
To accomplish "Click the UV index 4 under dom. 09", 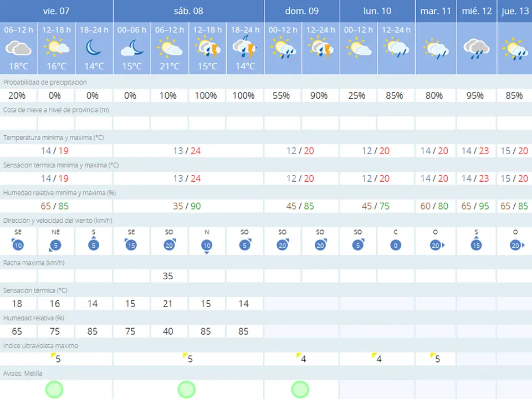I will click(x=301, y=359).
